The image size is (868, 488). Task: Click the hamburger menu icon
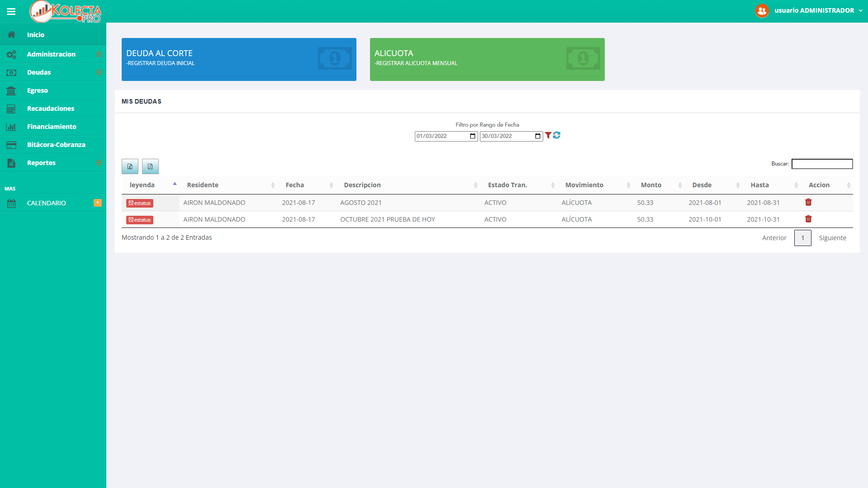coord(11,11)
